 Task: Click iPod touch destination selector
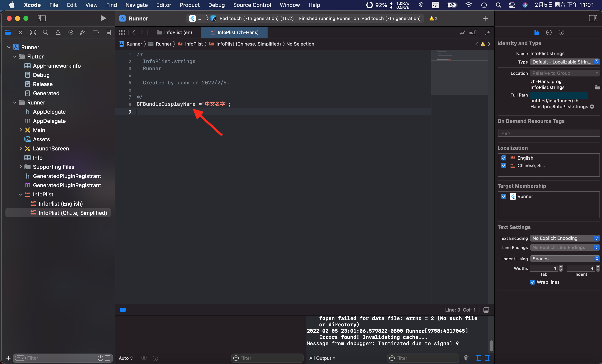coord(252,18)
